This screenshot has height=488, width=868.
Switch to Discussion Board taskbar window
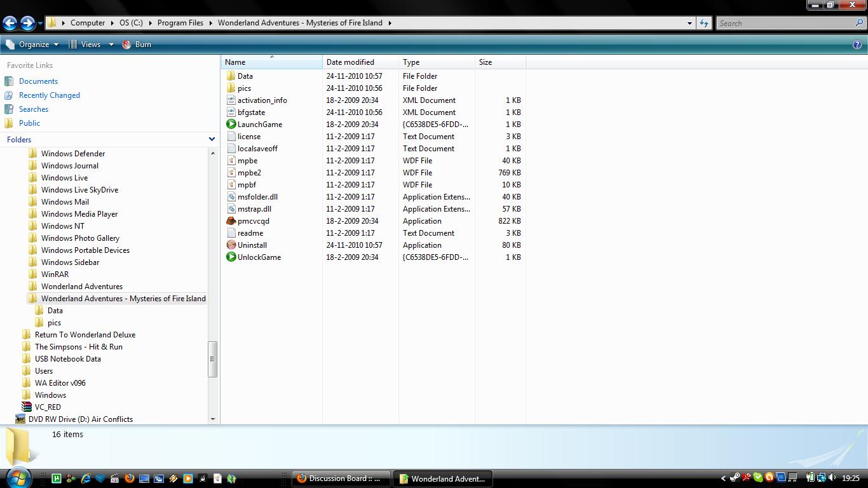tap(341, 479)
